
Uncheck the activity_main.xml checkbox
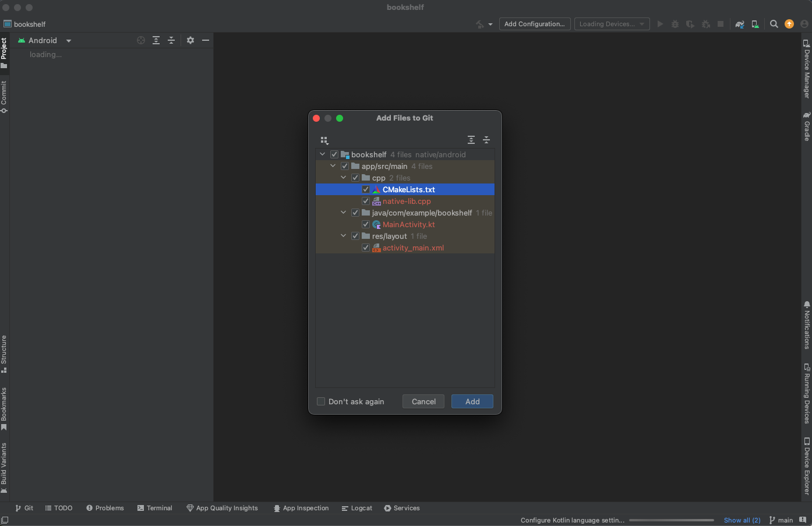(x=366, y=248)
